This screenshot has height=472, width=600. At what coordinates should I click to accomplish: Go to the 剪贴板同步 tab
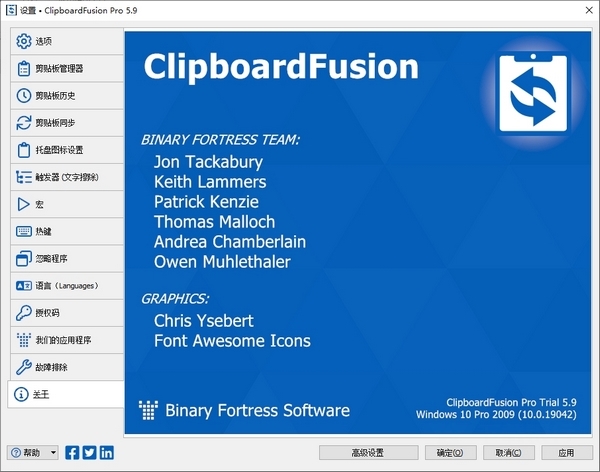point(67,123)
